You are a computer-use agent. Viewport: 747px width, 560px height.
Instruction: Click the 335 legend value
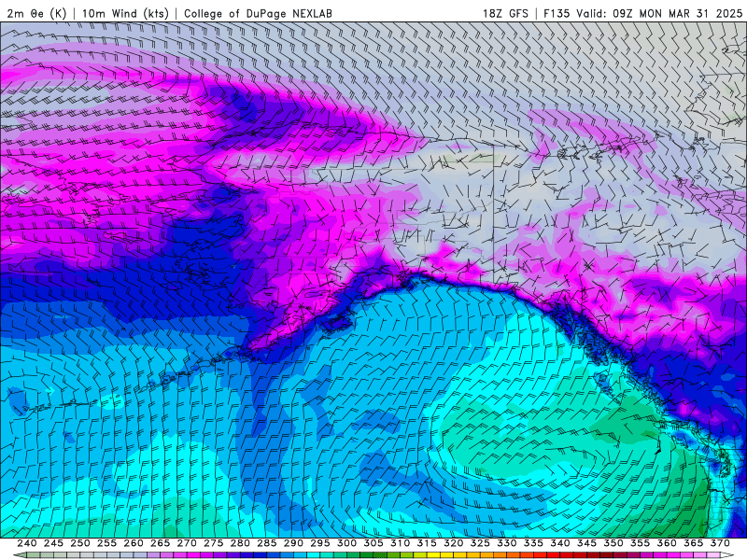coord(533,543)
